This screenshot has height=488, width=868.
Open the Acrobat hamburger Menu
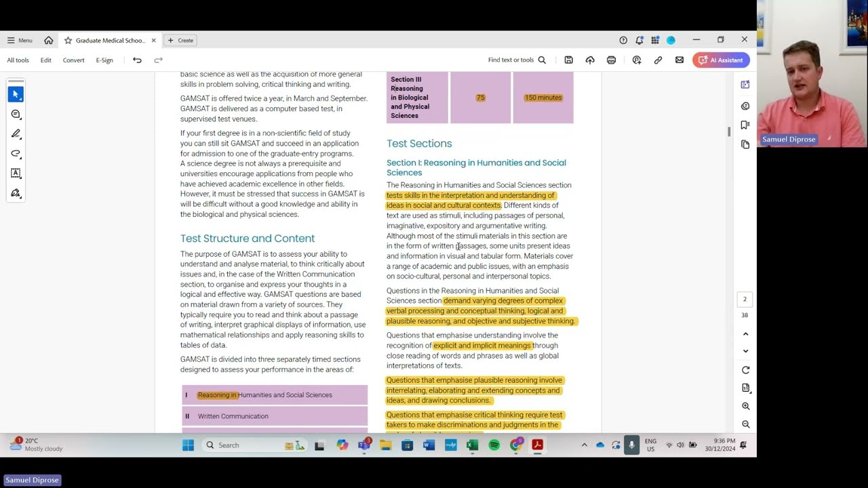(20, 40)
